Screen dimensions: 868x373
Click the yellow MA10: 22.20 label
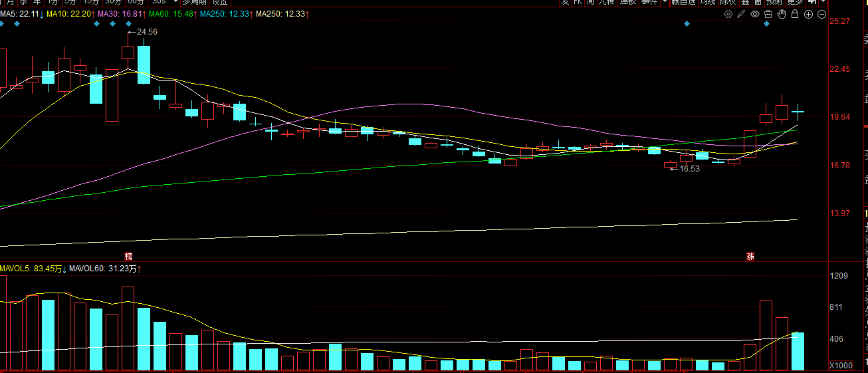[71, 14]
